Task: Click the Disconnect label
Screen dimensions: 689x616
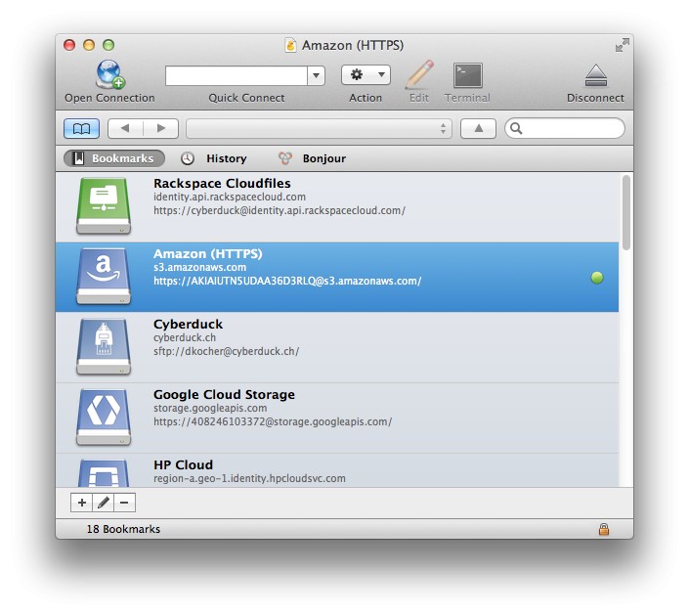Action: (595, 98)
